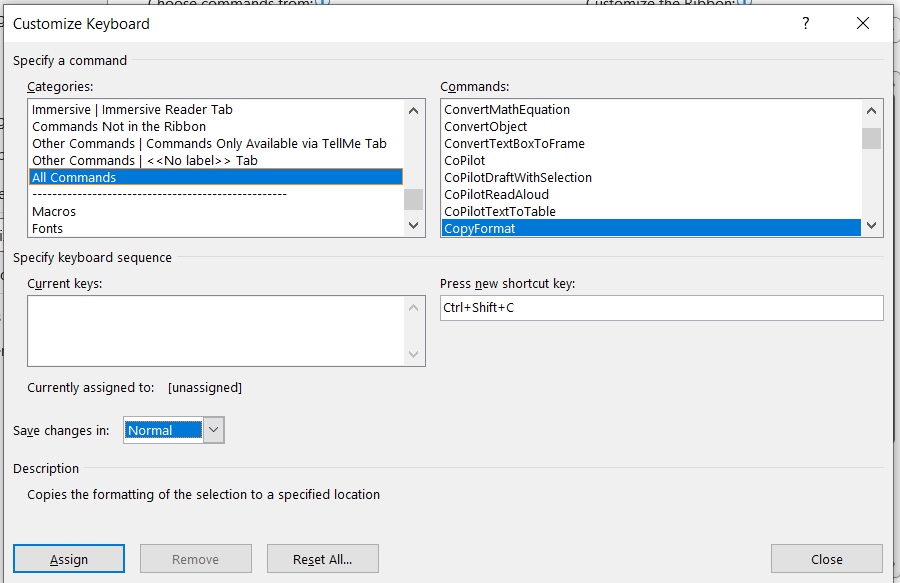The width and height of the screenshot is (900, 583).
Task: Choose Fonts in the Categories list
Action: pos(48,228)
